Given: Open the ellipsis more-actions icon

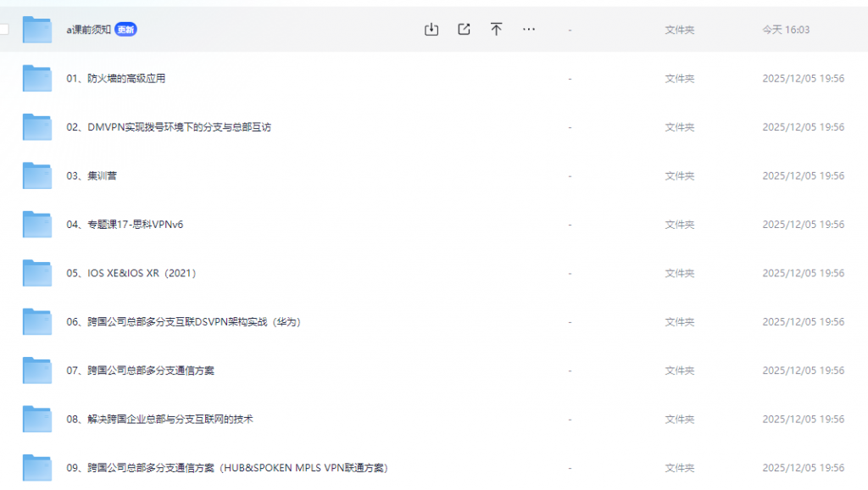Looking at the screenshot, I should pyautogui.click(x=529, y=28).
